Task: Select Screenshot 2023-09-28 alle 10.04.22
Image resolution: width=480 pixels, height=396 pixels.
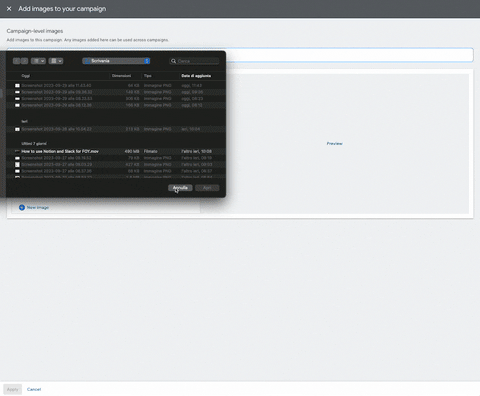Action: pos(116,129)
